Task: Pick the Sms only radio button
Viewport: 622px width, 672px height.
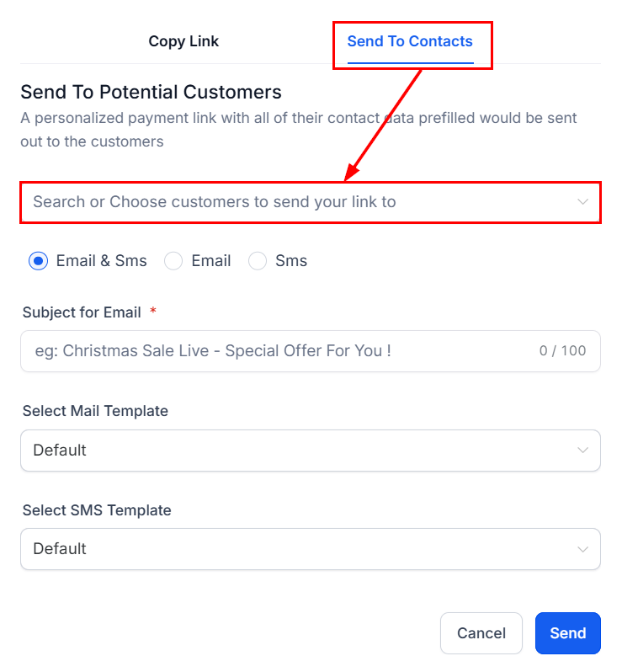Action: point(258,261)
